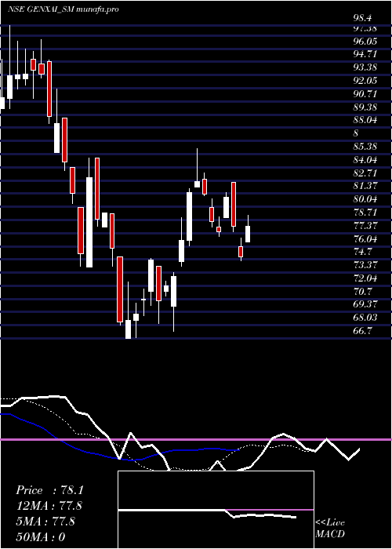Click the 88.04 price axis label

click(x=365, y=120)
